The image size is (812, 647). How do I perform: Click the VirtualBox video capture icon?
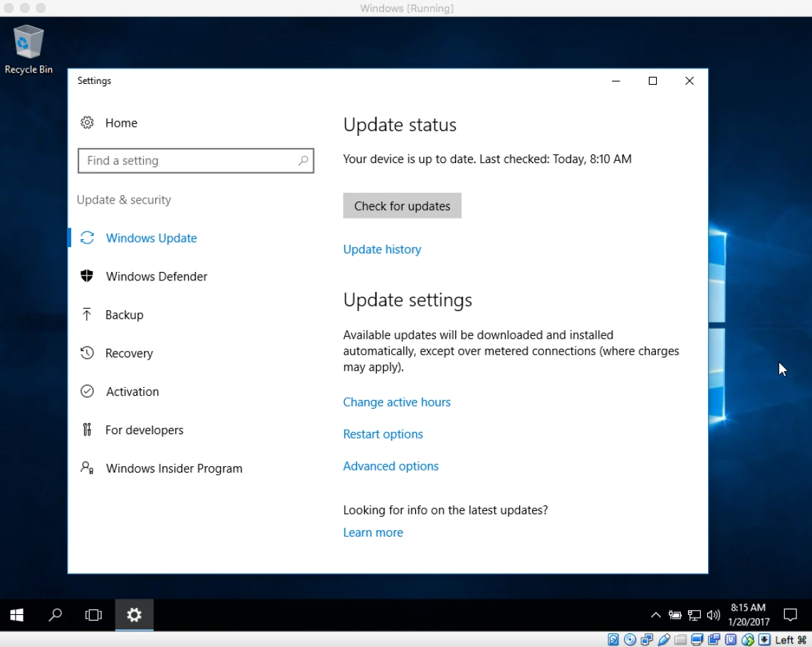coord(714,640)
